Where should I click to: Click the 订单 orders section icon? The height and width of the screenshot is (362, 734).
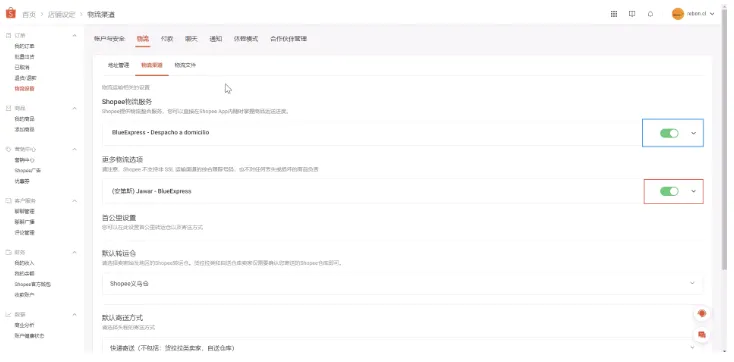point(8,36)
